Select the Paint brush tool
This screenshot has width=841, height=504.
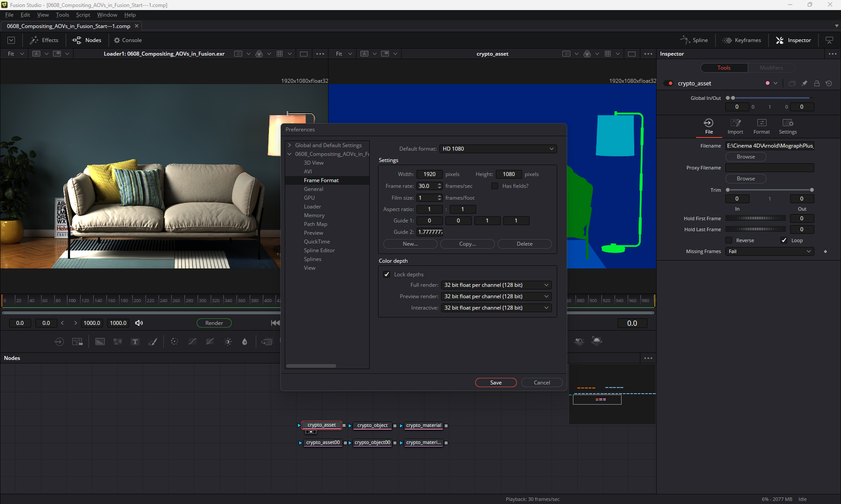(x=152, y=342)
